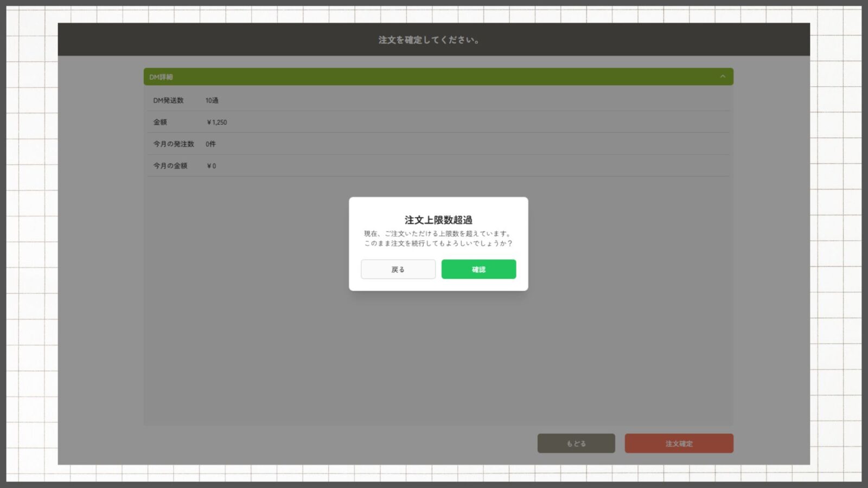Click the ¥0 monthly amount value

[x=211, y=165]
